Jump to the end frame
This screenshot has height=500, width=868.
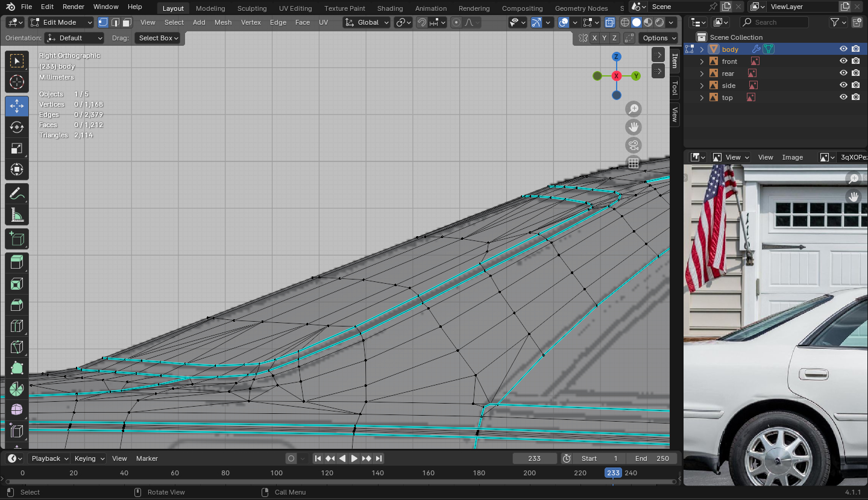(379, 458)
